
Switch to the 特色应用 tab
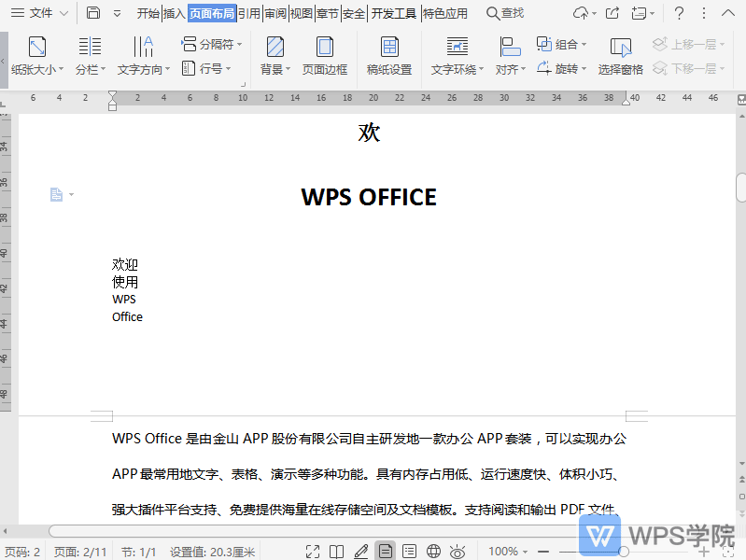pyautogui.click(x=445, y=13)
